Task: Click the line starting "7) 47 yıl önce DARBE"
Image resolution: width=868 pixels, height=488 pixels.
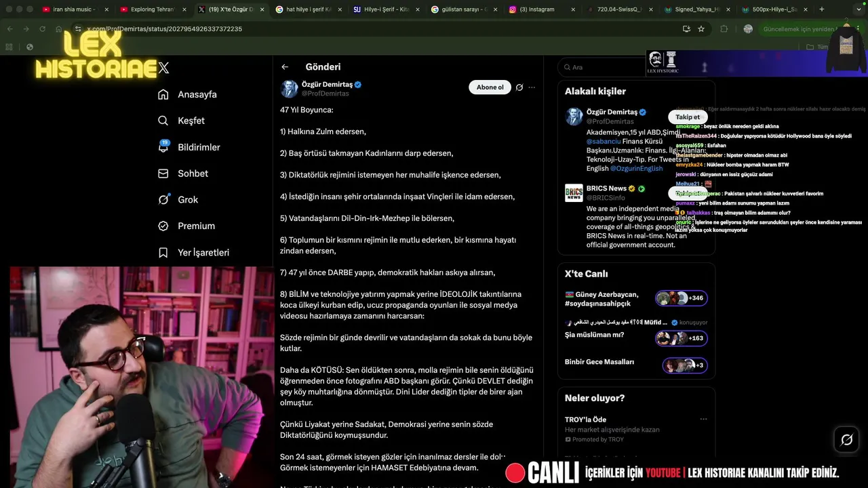Action: click(x=388, y=272)
